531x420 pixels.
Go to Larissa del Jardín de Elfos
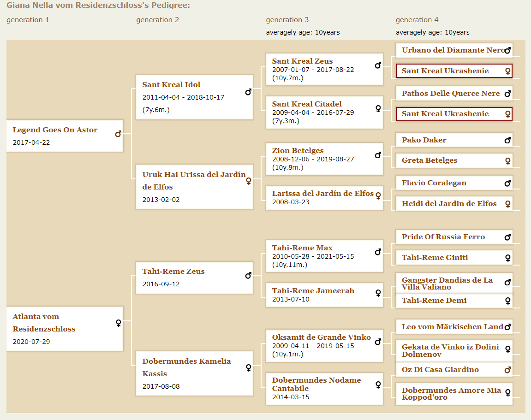(322, 194)
